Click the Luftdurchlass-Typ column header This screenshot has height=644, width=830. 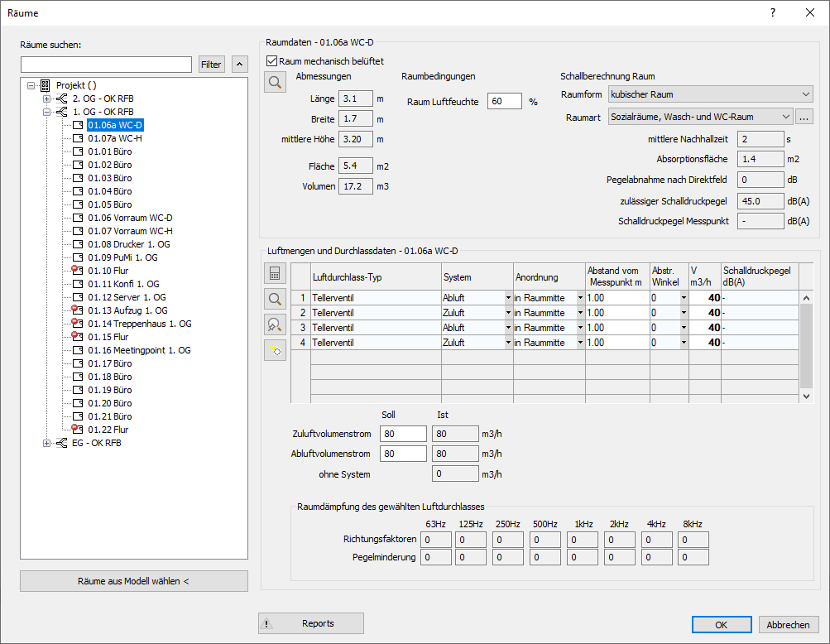point(376,276)
